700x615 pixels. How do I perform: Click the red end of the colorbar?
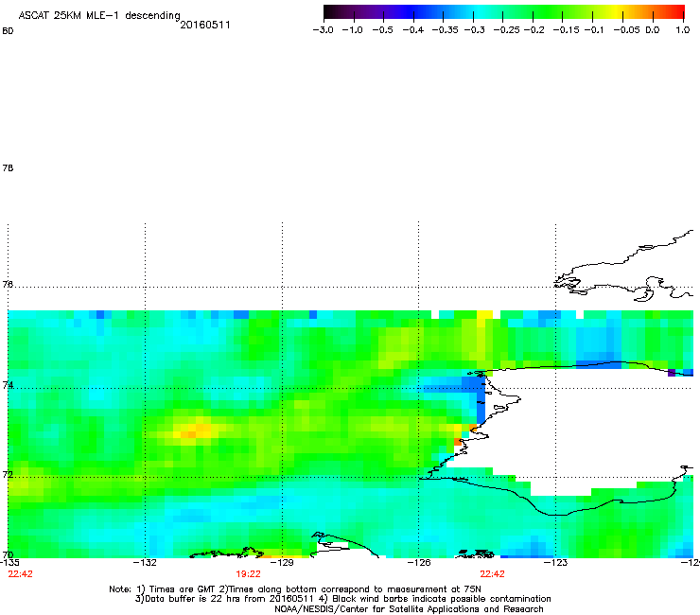click(675, 12)
